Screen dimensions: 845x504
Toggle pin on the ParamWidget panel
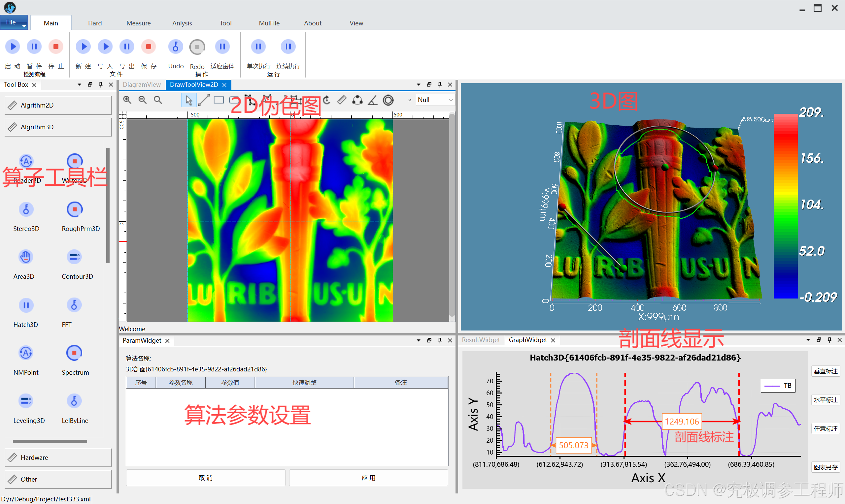coord(440,340)
